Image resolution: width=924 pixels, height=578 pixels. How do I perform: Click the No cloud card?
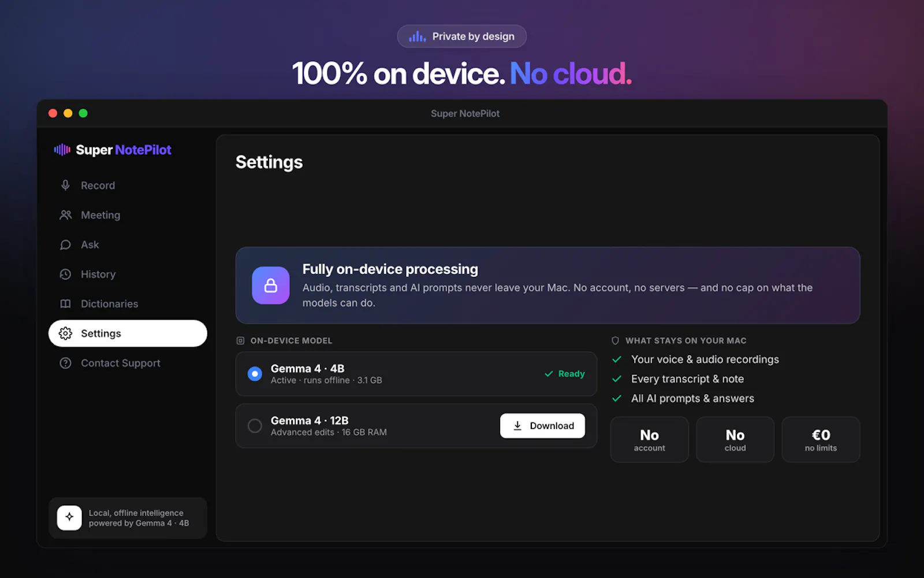735,440
